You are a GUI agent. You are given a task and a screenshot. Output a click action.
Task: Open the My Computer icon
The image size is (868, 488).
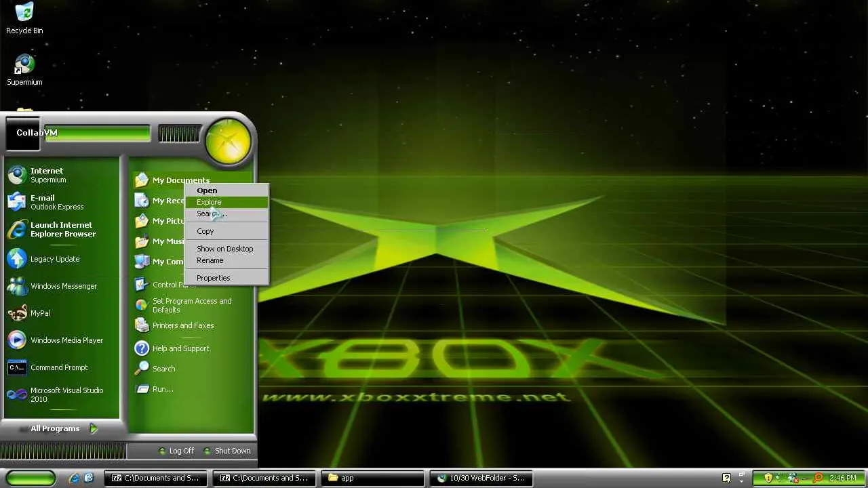141,262
